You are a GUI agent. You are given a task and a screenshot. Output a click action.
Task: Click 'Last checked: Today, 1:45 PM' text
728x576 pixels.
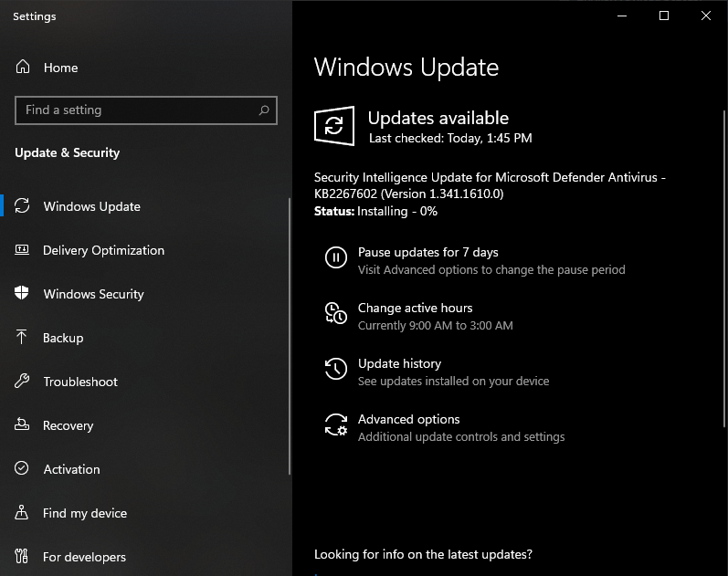tap(450, 139)
